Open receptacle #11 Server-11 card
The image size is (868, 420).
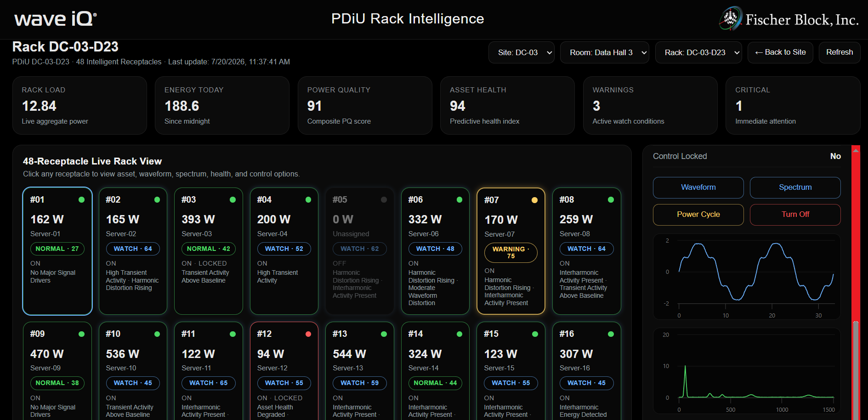click(x=209, y=371)
